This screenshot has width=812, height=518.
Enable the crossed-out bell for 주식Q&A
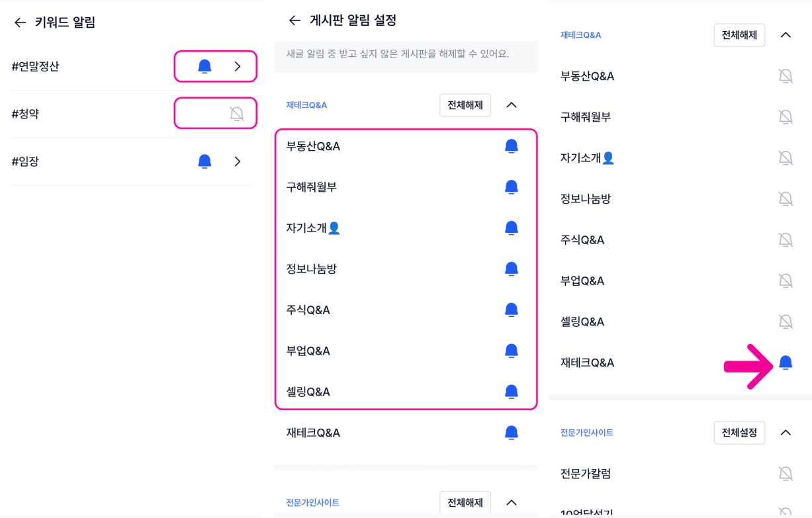[786, 240]
